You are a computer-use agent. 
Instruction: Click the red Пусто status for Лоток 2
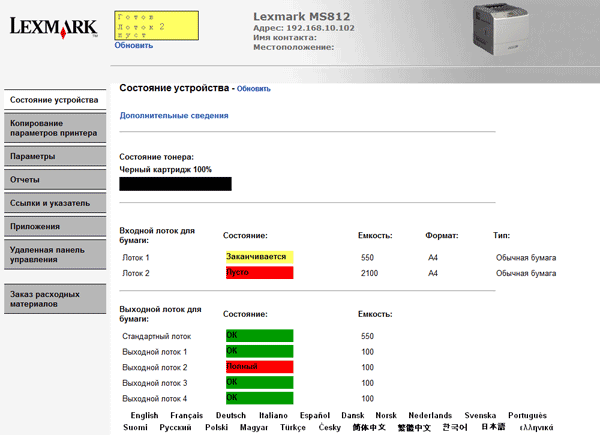coord(259,272)
